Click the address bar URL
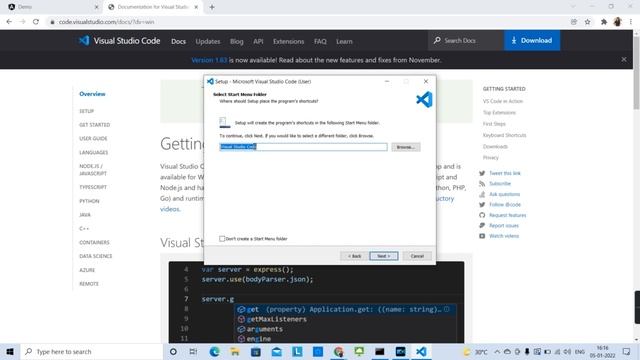Image resolution: width=640 pixels, height=360 pixels. point(107,22)
